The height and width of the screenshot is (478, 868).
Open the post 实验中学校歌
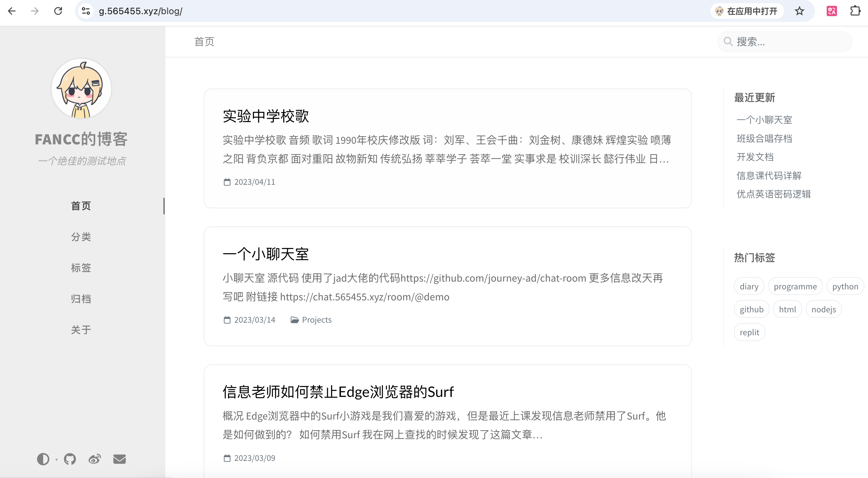tap(266, 116)
